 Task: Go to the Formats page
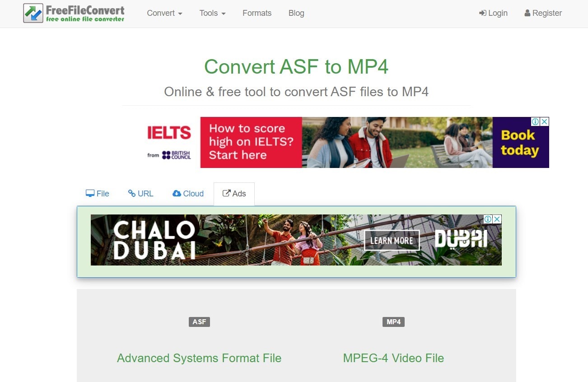coord(257,13)
